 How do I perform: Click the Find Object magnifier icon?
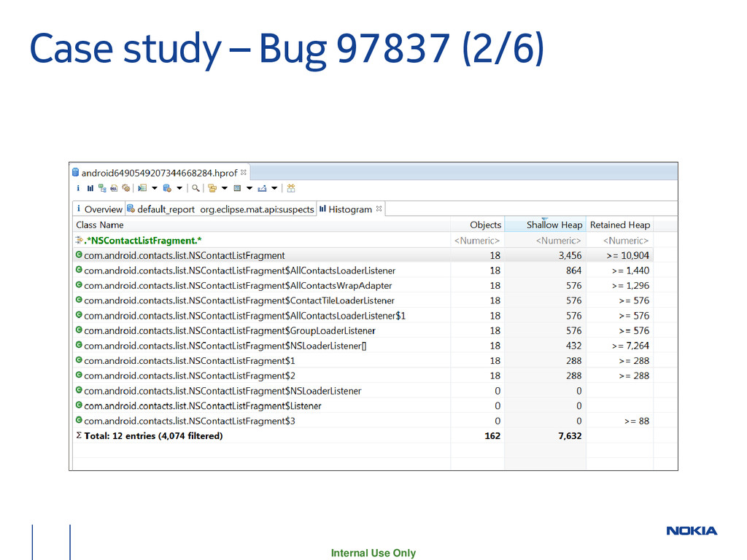[196, 188]
